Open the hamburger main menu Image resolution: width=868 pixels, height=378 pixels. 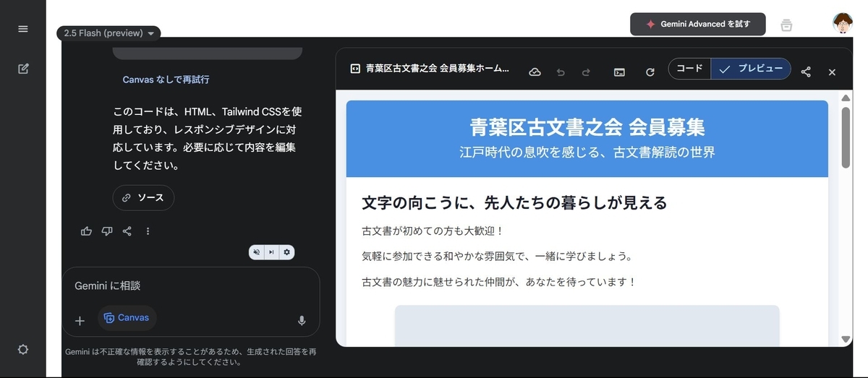23,29
